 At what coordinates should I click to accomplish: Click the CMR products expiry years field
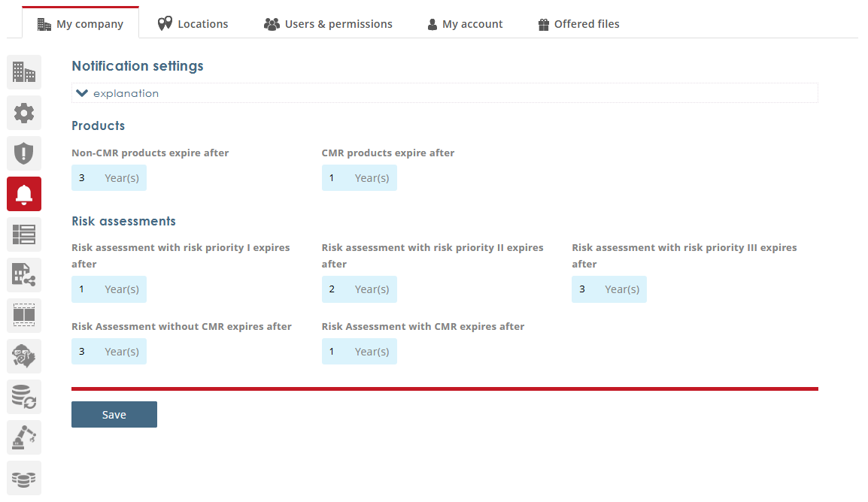(337, 178)
